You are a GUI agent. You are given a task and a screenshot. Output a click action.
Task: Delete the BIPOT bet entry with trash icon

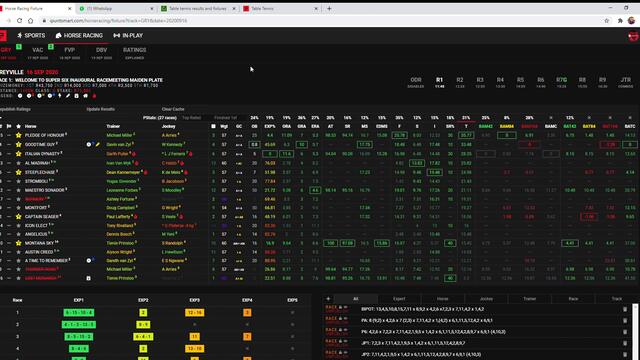click(x=625, y=309)
